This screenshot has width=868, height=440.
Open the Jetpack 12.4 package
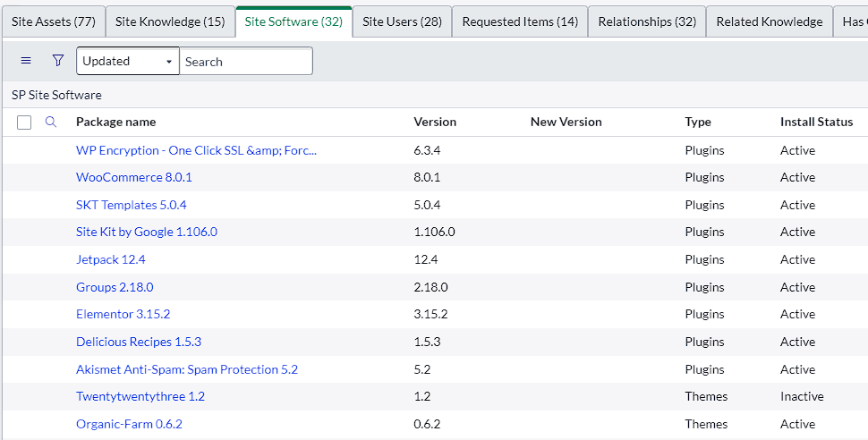(x=111, y=259)
